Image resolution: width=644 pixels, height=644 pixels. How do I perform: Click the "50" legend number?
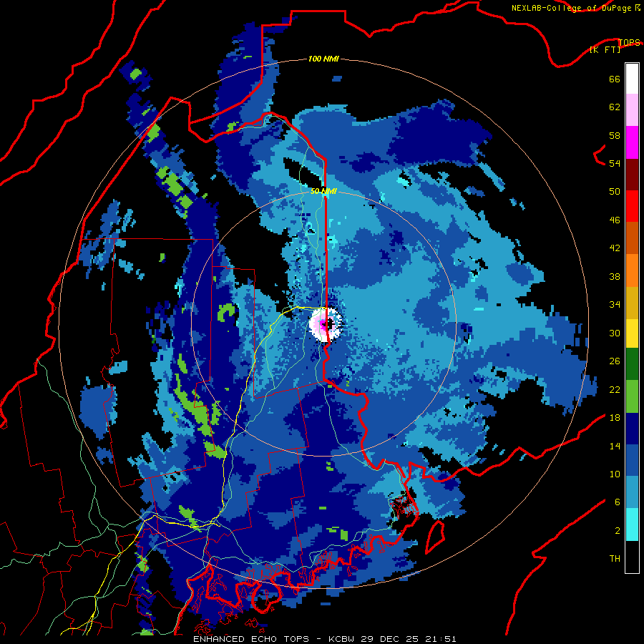click(615, 192)
